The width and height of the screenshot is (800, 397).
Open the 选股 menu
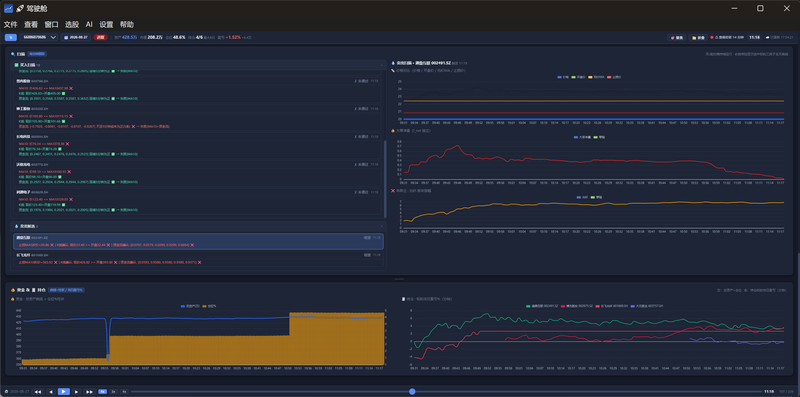coord(72,24)
